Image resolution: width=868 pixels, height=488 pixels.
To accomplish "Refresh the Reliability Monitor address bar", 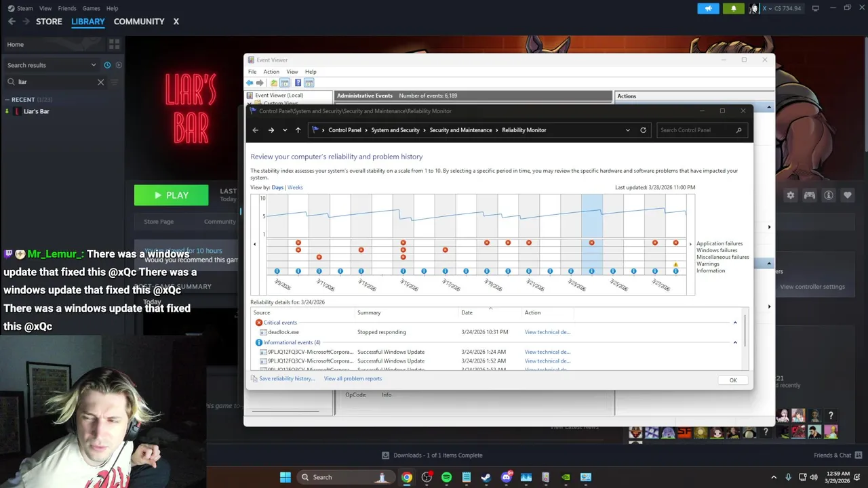I will tap(643, 130).
